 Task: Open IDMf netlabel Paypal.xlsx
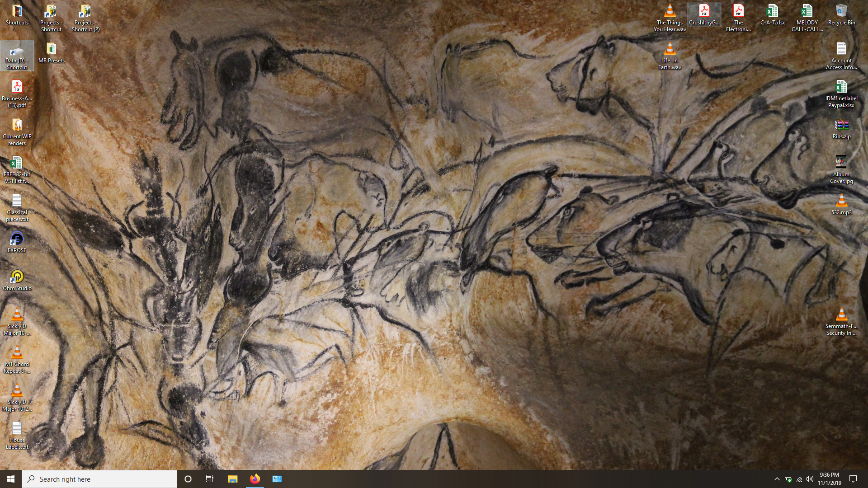point(841,94)
